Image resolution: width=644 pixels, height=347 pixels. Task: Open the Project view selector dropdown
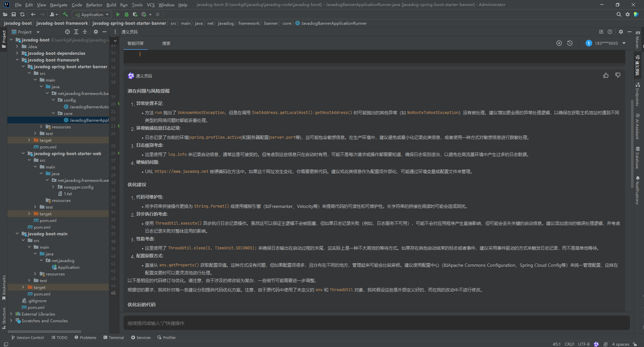[x=26, y=32]
